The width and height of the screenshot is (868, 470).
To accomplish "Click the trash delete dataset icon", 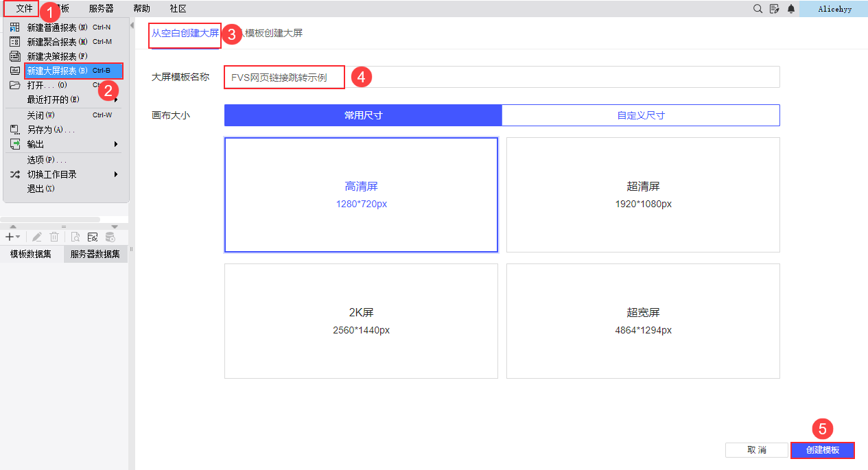I will coord(54,237).
